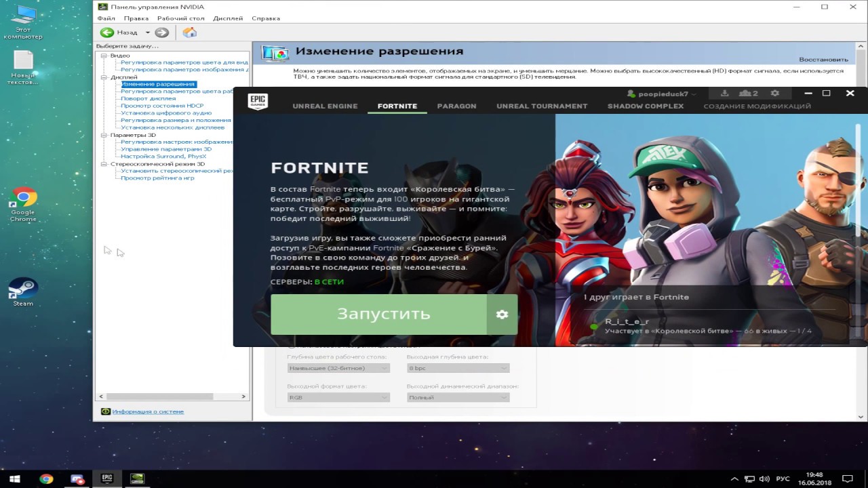Switch to Chrome in the taskbar
This screenshot has height=488, width=868.
46,479
